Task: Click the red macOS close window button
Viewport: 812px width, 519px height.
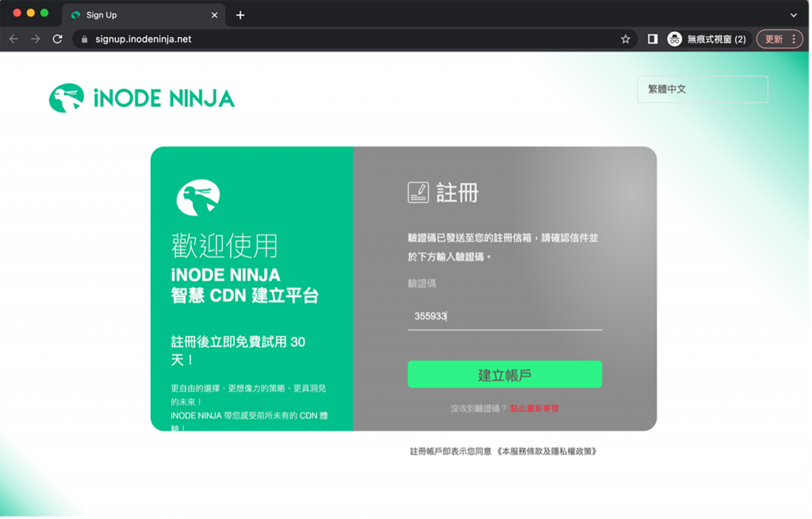Action: click(x=17, y=13)
